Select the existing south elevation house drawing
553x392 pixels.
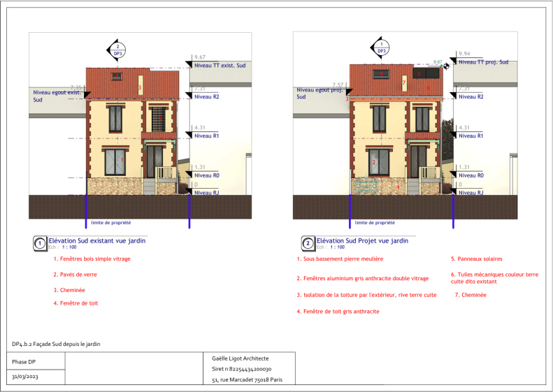click(133, 131)
